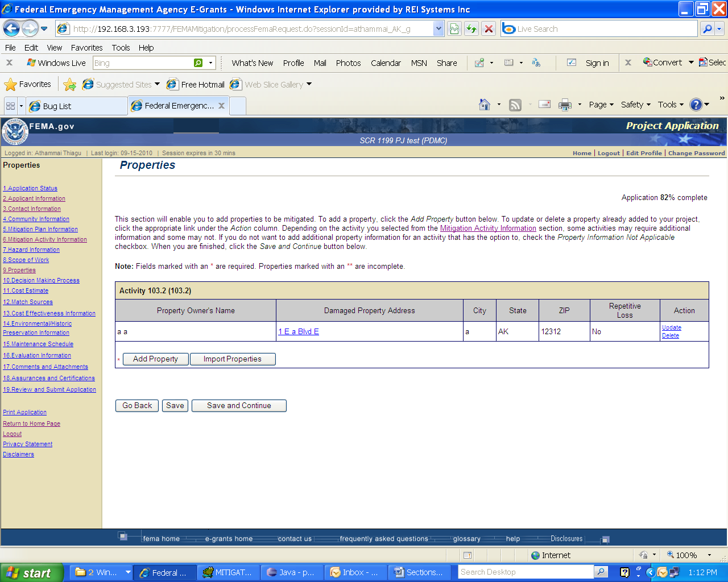The width and height of the screenshot is (728, 582).
Task: Open the Tools menu in menu bar
Action: coord(121,48)
